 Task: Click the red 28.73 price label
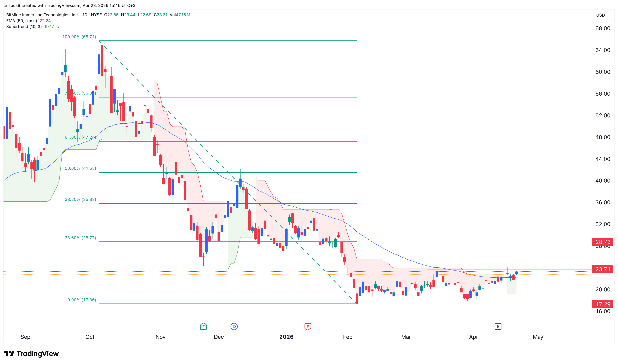pos(602,242)
